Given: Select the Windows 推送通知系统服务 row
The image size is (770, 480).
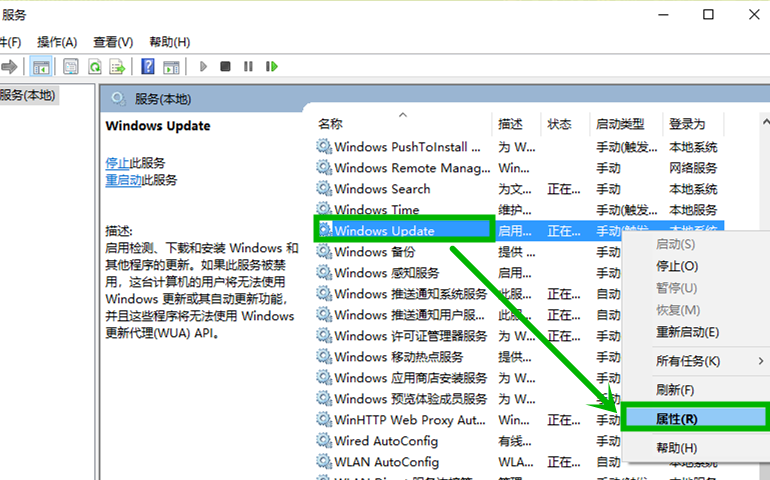Looking at the screenshot, I should coord(469,294).
